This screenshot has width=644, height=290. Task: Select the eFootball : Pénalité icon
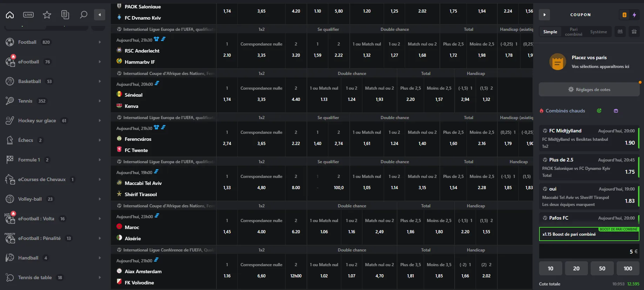tap(10, 238)
